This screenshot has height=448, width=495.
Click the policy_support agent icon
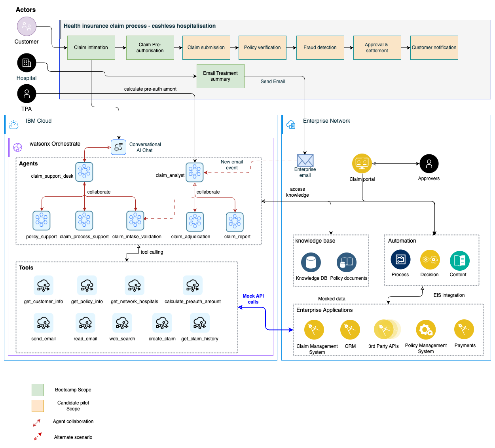point(42,220)
